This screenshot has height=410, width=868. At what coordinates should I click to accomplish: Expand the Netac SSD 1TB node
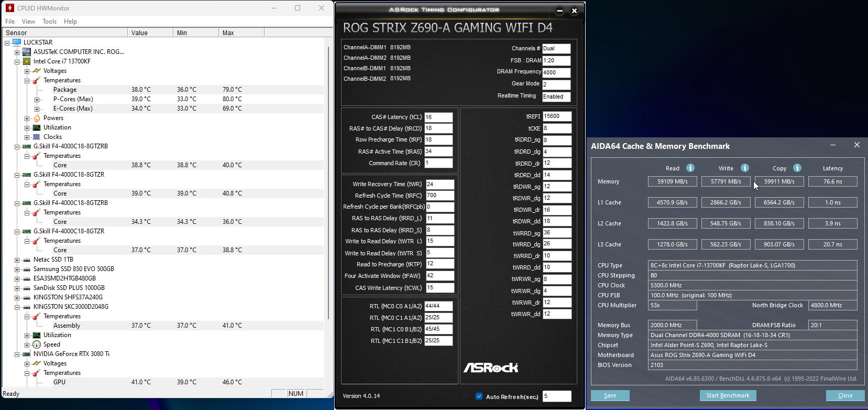click(17, 260)
